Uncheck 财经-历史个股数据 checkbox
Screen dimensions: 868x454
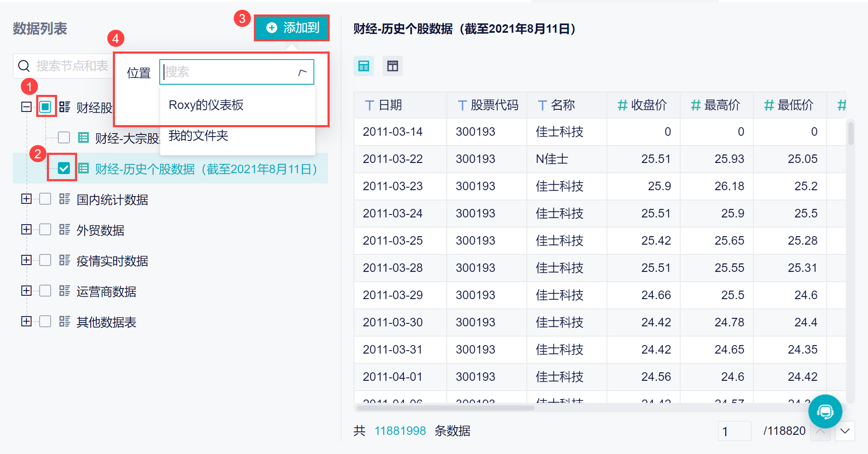[x=64, y=168]
